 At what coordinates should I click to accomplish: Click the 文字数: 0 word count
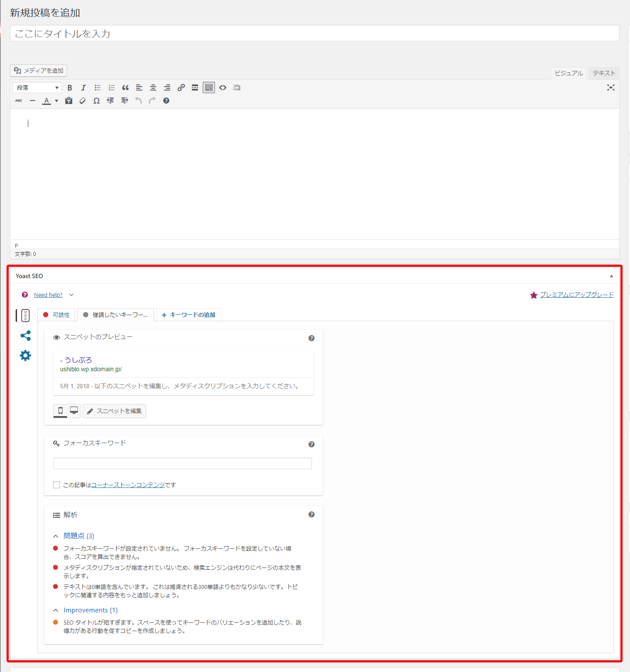click(x=25, y=254)
